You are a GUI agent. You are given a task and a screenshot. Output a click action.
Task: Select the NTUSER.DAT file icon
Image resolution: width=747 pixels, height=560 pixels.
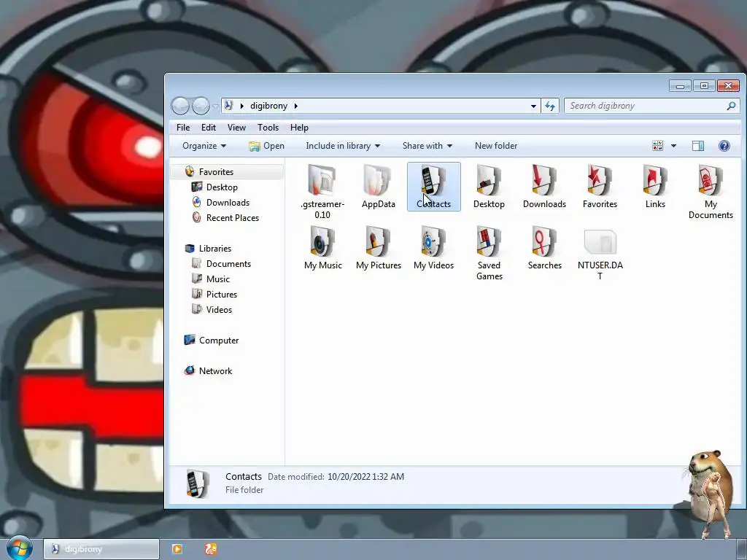600,242
